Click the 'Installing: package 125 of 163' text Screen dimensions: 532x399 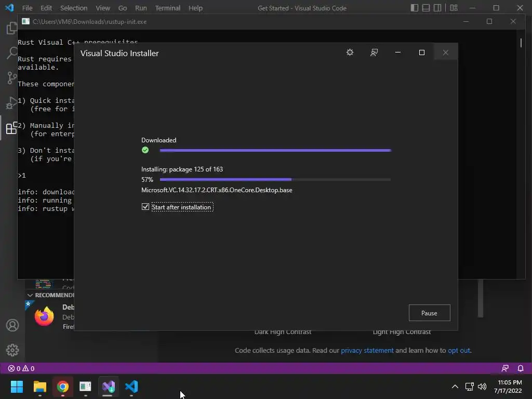pos(182,169)
